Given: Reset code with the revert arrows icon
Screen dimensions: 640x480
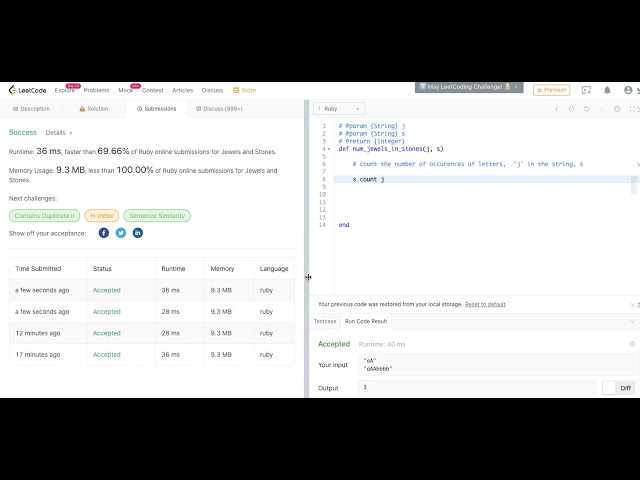Looking at the screenshot, I should [587, 109].
